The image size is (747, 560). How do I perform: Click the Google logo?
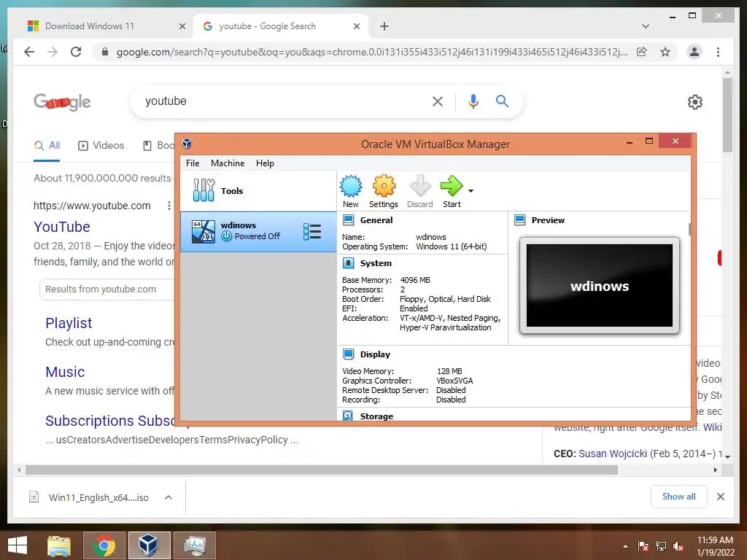(x=62, y=101)
